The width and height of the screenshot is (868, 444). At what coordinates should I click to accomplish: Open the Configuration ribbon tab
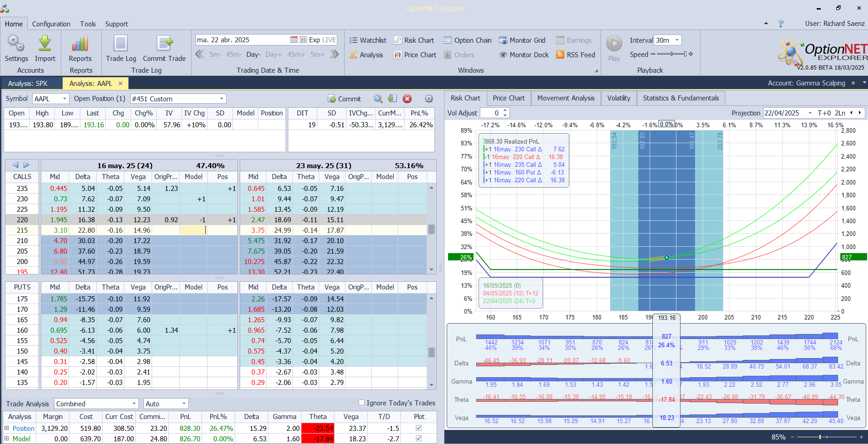click(x=51, y=24)
